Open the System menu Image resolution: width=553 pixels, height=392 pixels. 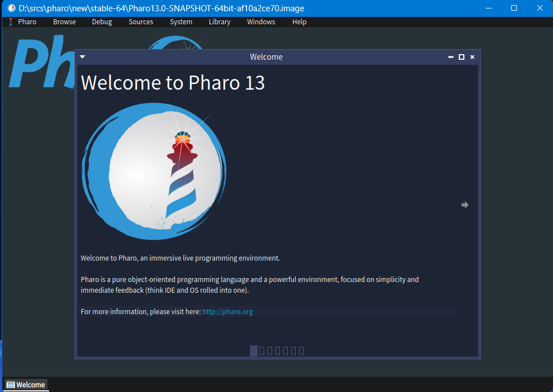pos(181,21)
